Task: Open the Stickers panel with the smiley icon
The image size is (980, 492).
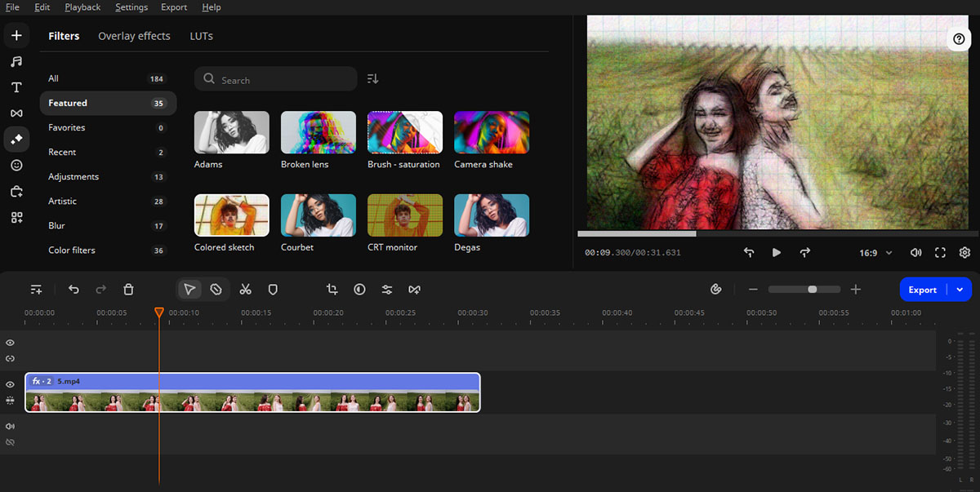Action: pyautogui.click(x=16, y=165)
